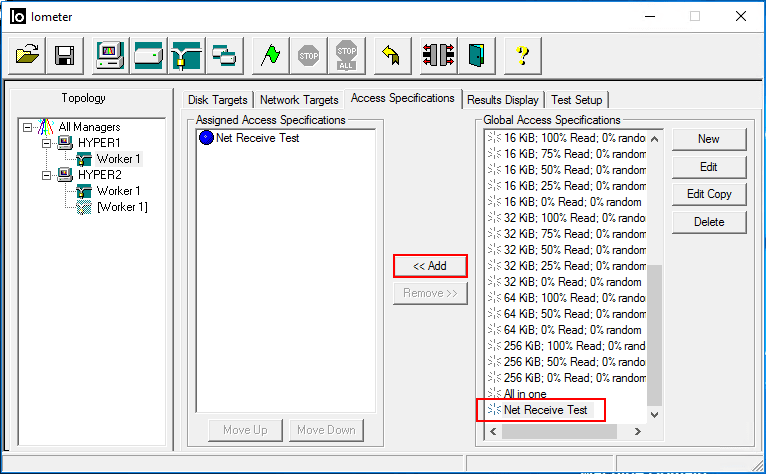The height and width of the screenshot is (474, 766).
Task: Click global list scroll left arrow
Action: coord(493,431)
